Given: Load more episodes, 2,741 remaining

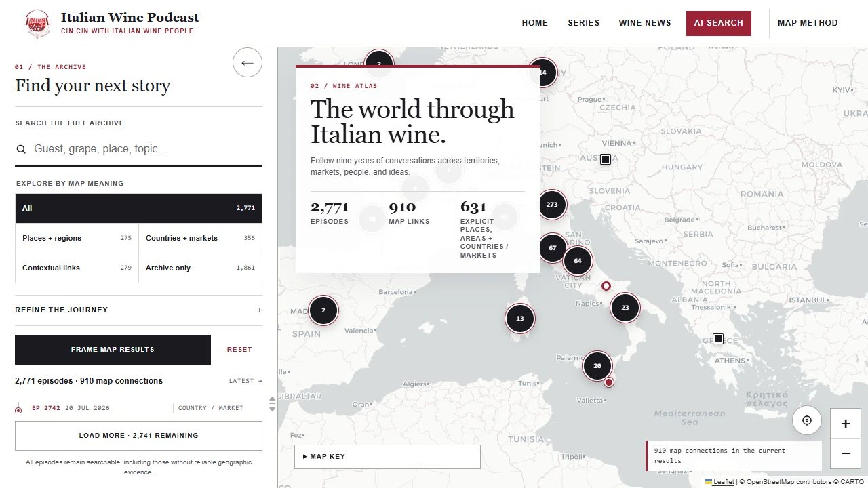Looking at the screenshot, I should [138, 436].
